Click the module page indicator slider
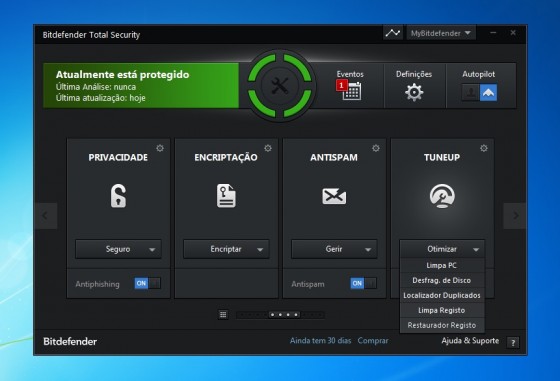The image size is (560, 381). 280,315
